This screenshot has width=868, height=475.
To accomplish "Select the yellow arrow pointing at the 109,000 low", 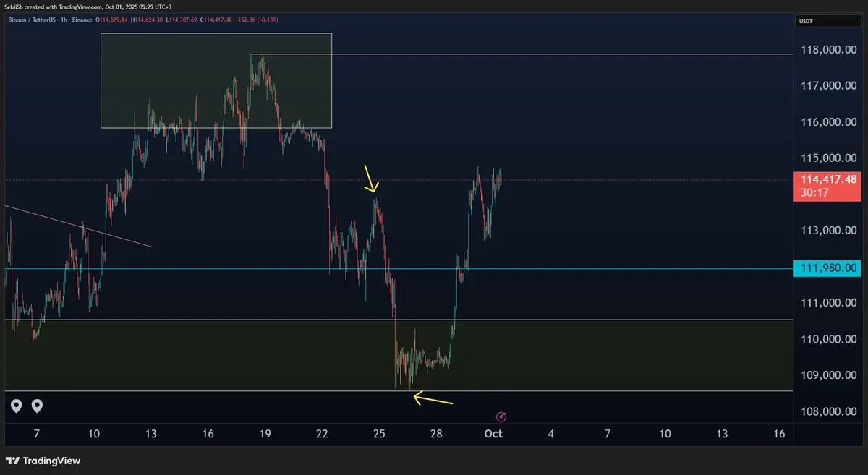I will coord(432,398).
